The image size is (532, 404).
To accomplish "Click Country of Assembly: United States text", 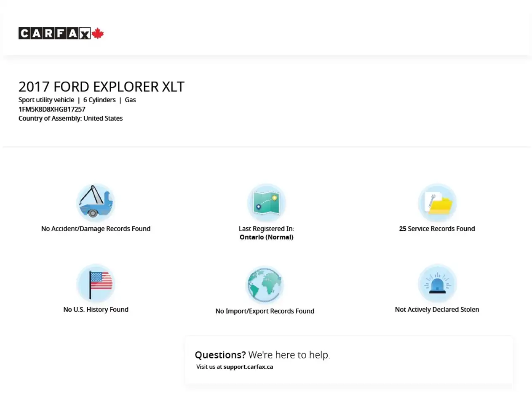I will point(70,119).
